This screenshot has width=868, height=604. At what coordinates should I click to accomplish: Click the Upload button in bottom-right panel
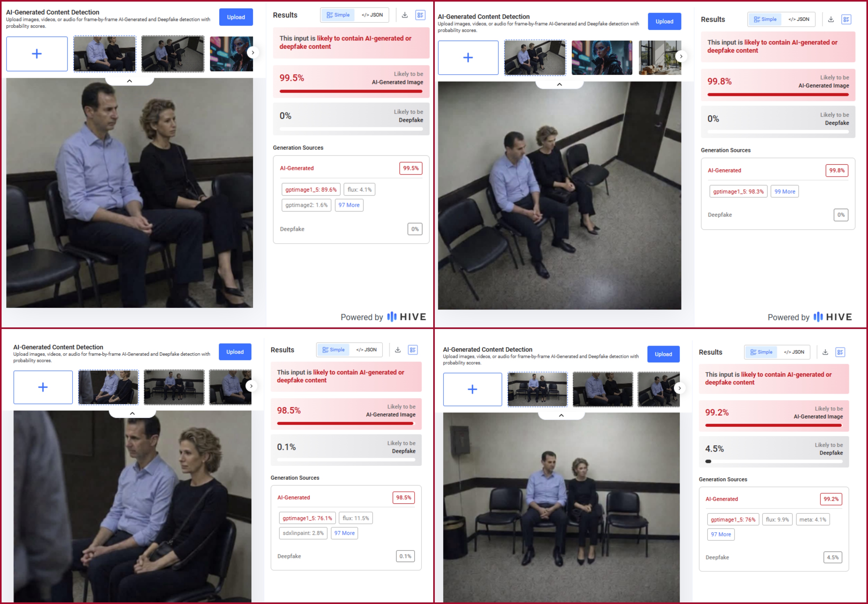pyautogui.click(x=663, y=354)
